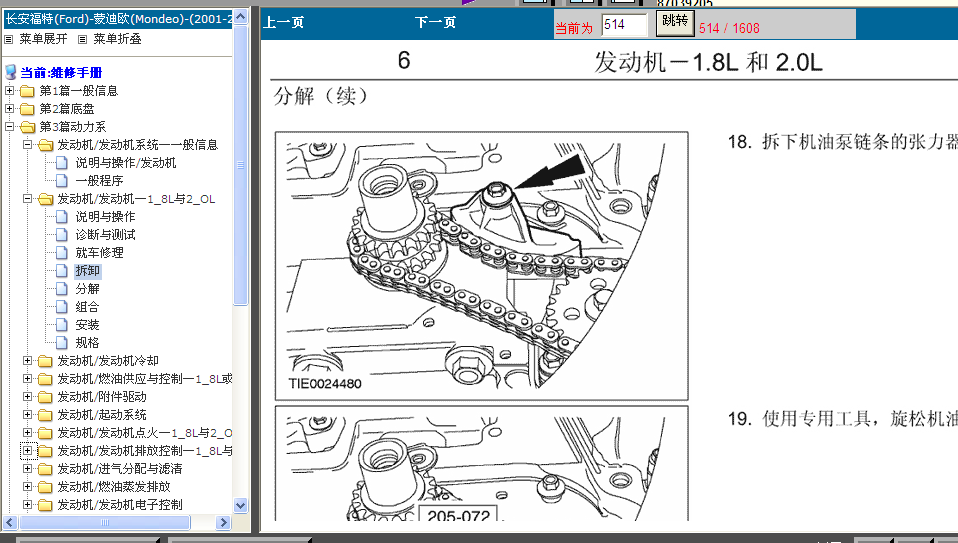Image resolution: width=958 pixels, height=543 pixels.
Task: Click folder icon of 发动机/发动机一1_8L与2_OL
Action: pos(46,199)
